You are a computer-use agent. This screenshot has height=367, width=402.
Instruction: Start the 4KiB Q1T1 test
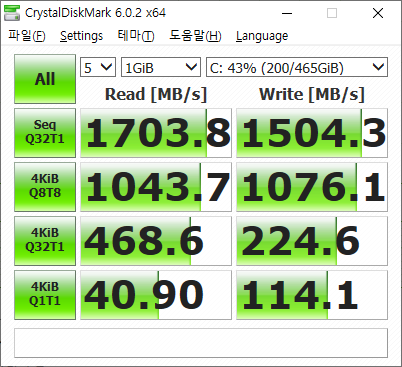click(45, 295)
